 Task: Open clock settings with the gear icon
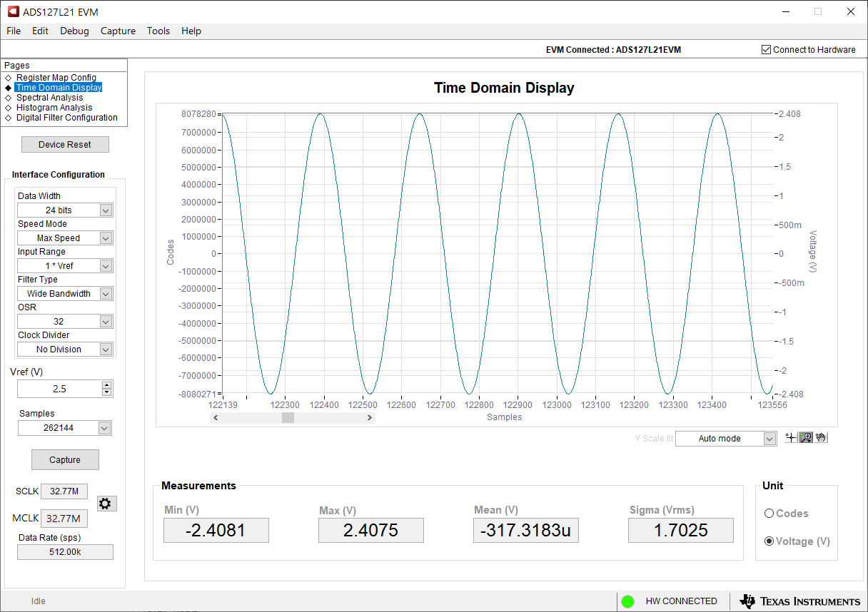tap(105, 504)
